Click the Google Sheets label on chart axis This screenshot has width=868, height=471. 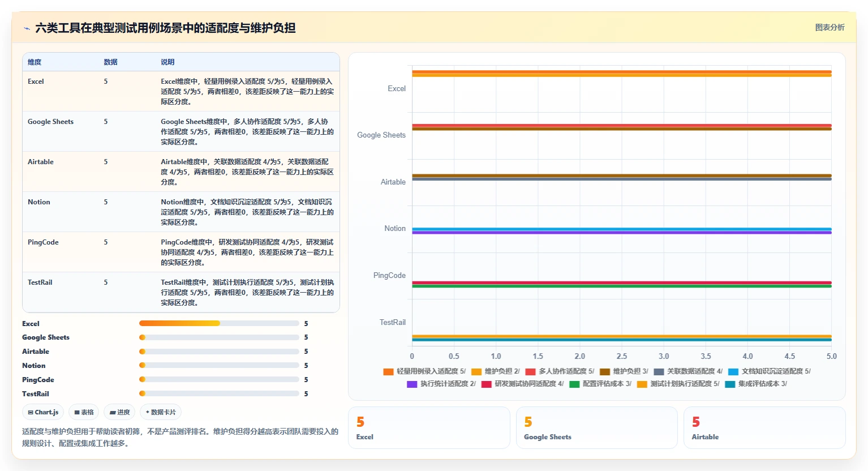coord(381,135)
